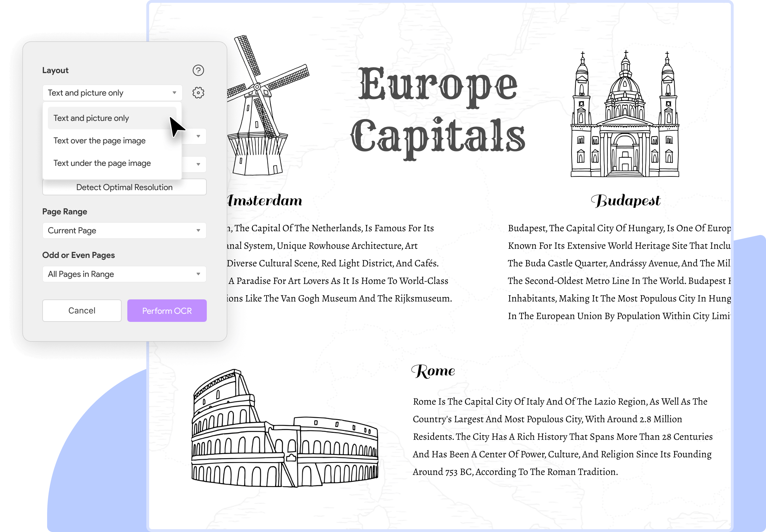Click the Perform OCR button
Screen dimensions: 766x532
(165, 311)
